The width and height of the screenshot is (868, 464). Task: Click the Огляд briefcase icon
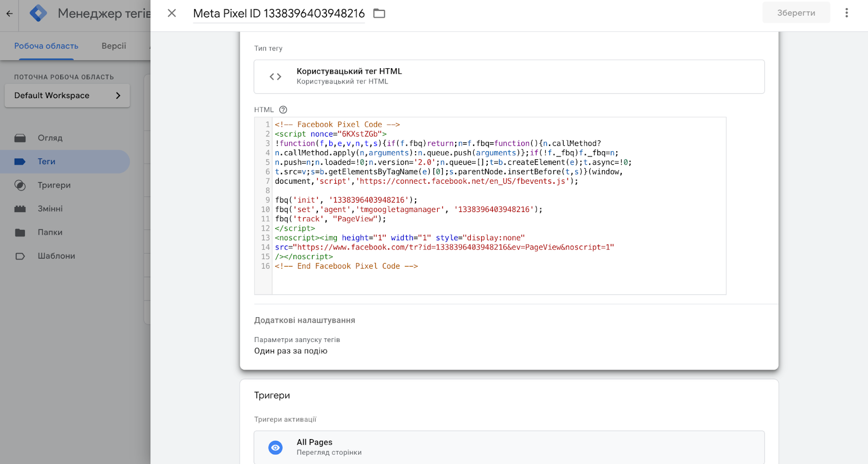(20, 138)
